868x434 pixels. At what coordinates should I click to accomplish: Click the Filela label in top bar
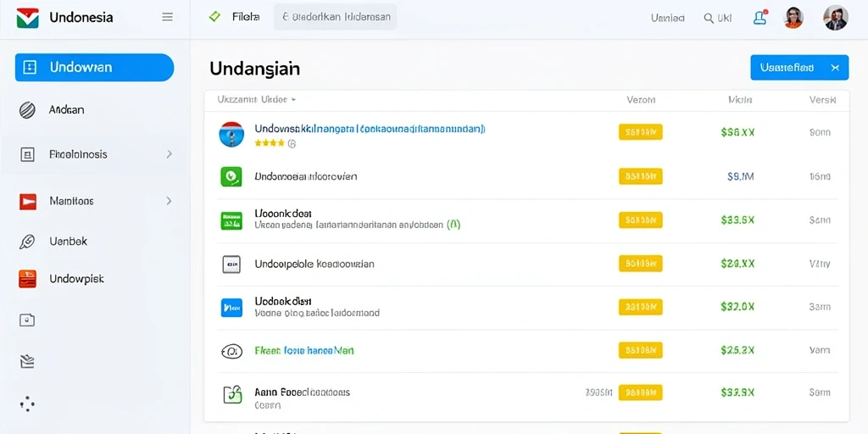(x=246, y=17)
